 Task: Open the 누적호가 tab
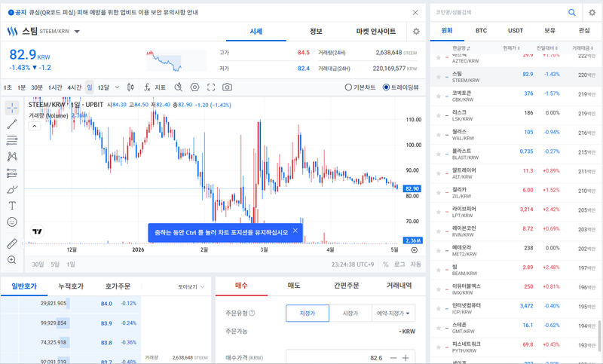pos(71,286)
